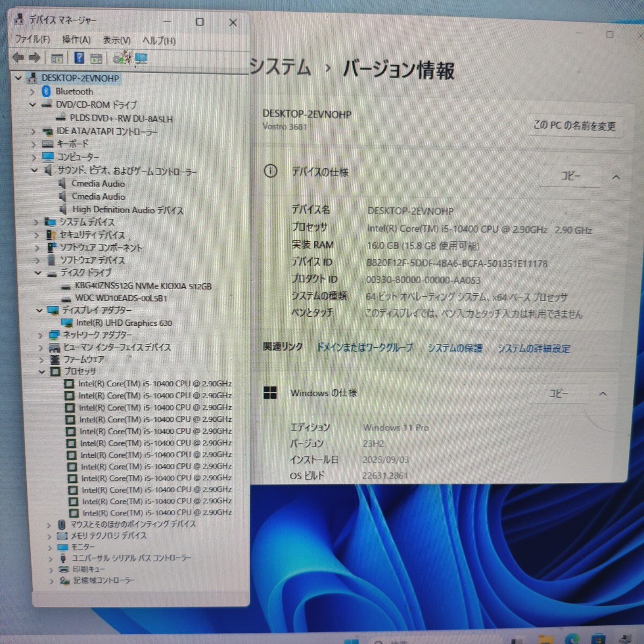Select the コンピューター category

pyautogui.click(x=78, y=157)
